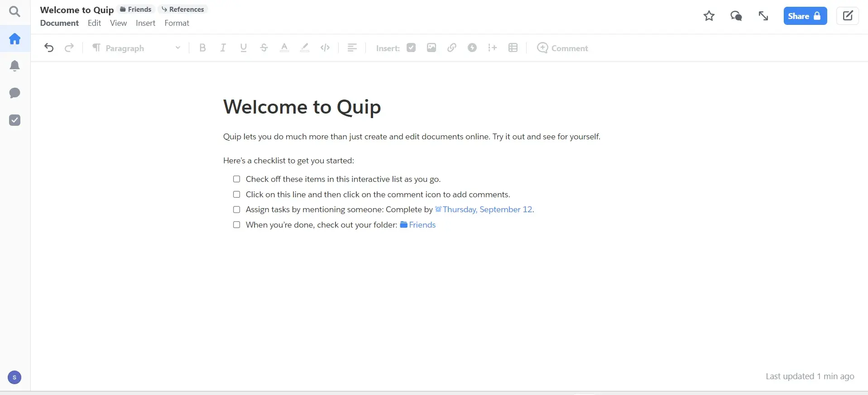Open user profile avatar at bottom
This screenshot has width=868, height=395.
point(14,377)
